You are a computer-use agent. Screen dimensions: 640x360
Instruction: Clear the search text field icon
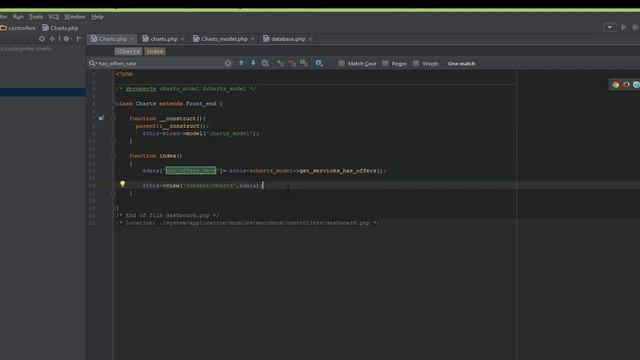pyautogui.click(x=228, y=63)
